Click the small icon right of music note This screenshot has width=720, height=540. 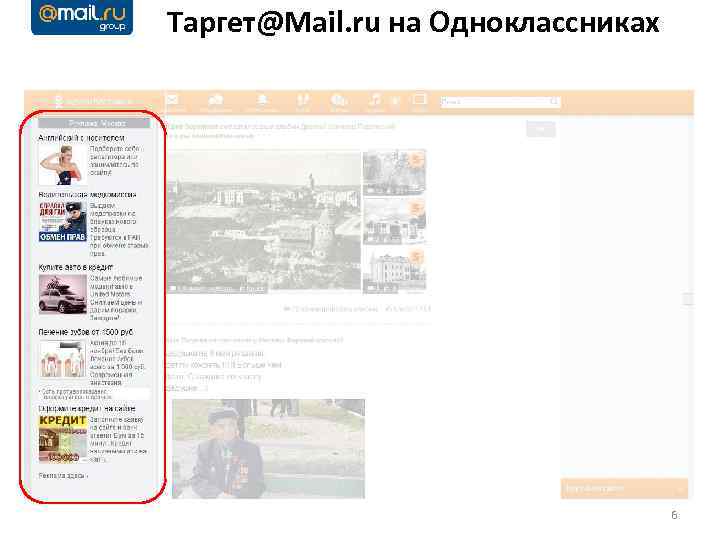click(395, 100)
